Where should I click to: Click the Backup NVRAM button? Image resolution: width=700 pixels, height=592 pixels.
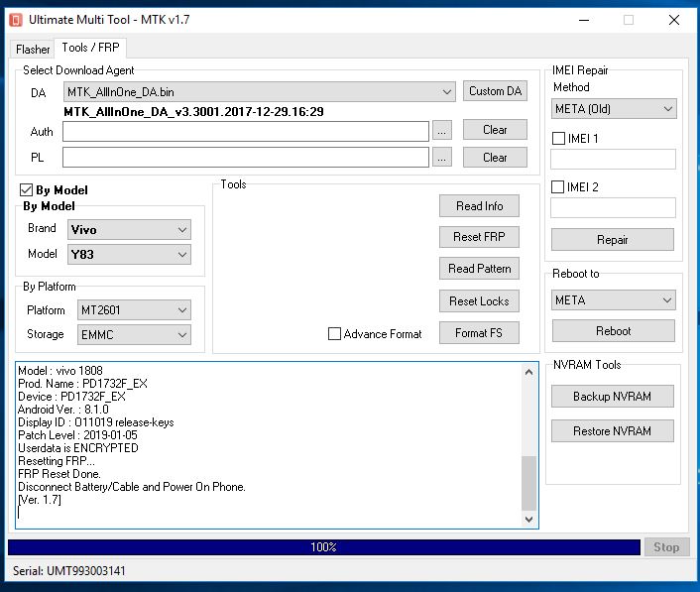(612, 397)
